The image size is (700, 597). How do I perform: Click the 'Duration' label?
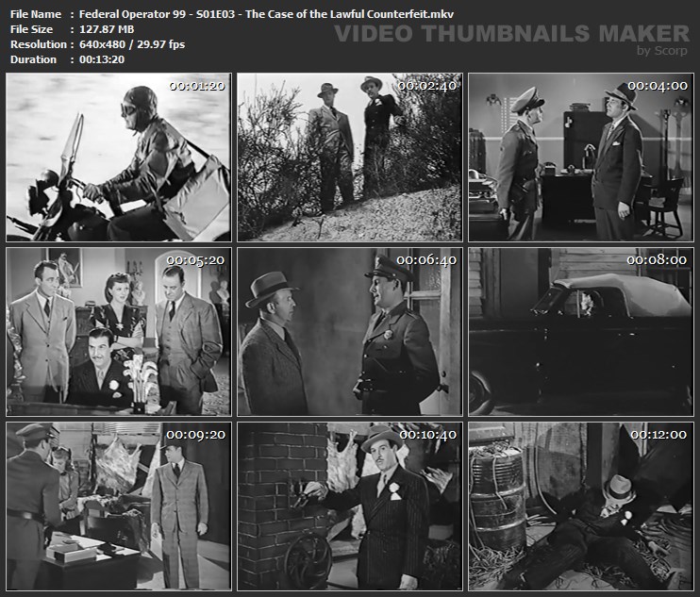(x=33, y=59)
